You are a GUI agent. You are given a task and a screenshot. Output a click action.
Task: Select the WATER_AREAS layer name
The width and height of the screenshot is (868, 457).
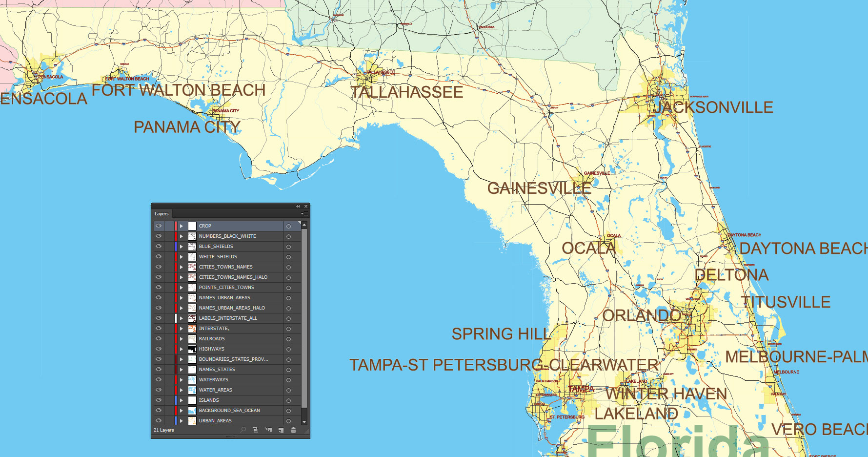(x=216, y=390)
